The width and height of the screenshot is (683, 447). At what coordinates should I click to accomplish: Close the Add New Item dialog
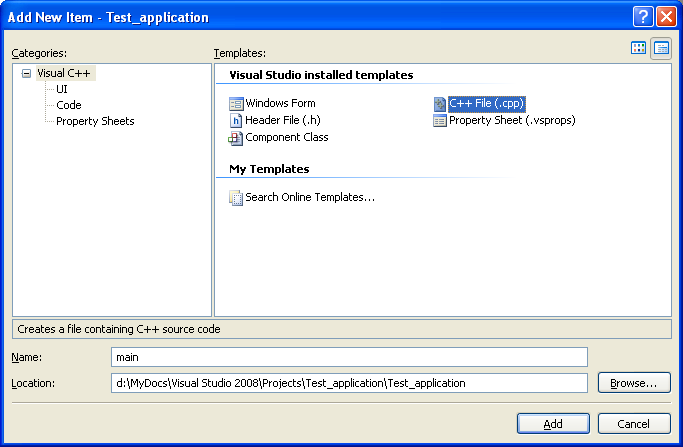click(666, 17)
